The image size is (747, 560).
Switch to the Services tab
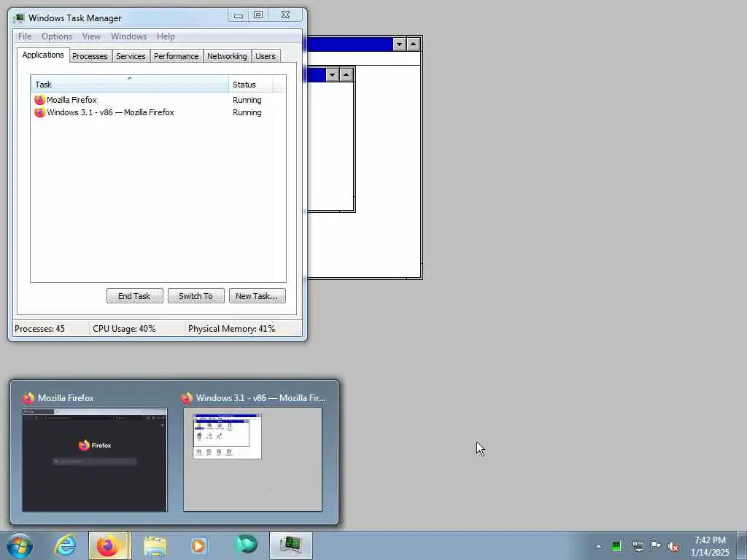[x=131, y=56]
